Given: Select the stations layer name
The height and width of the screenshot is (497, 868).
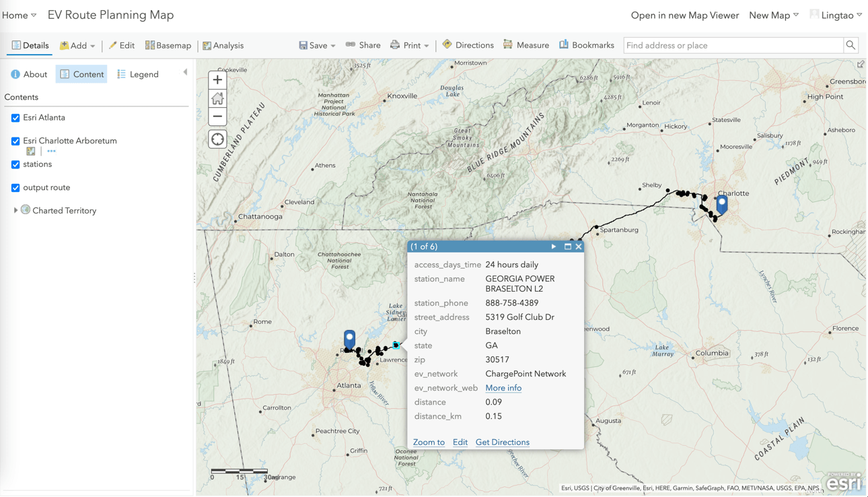Looking at the screenshot, I should 37,164.
